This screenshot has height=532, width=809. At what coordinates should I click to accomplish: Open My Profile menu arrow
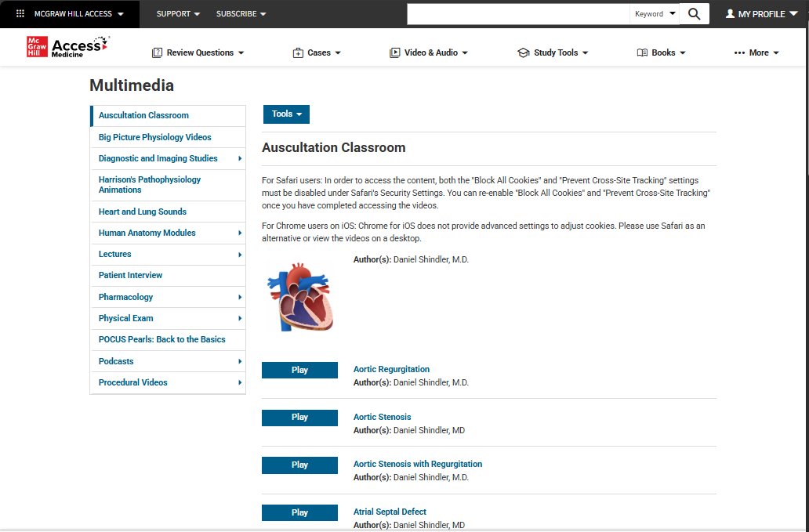pyautogui.click(x=793, y=13)
